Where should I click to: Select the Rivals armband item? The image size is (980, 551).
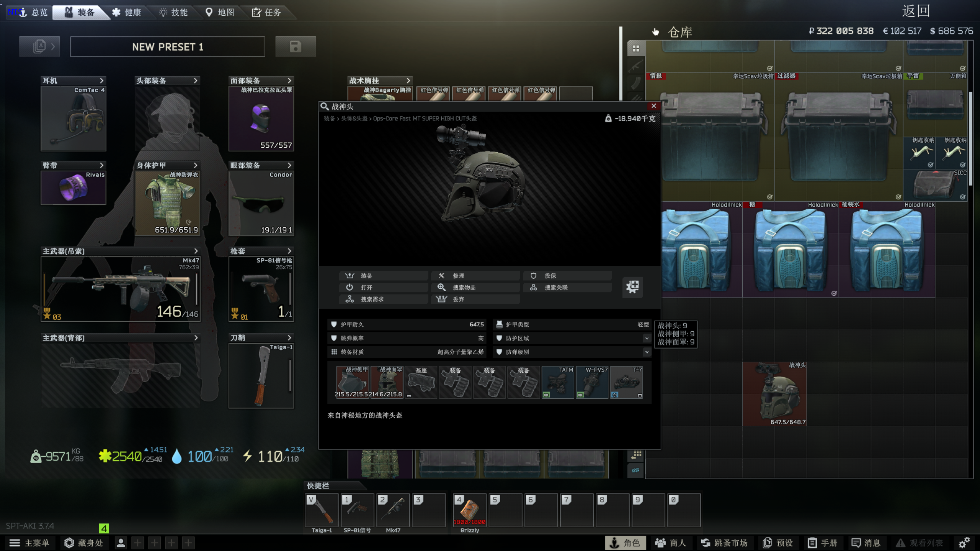[x=73, y=188]
